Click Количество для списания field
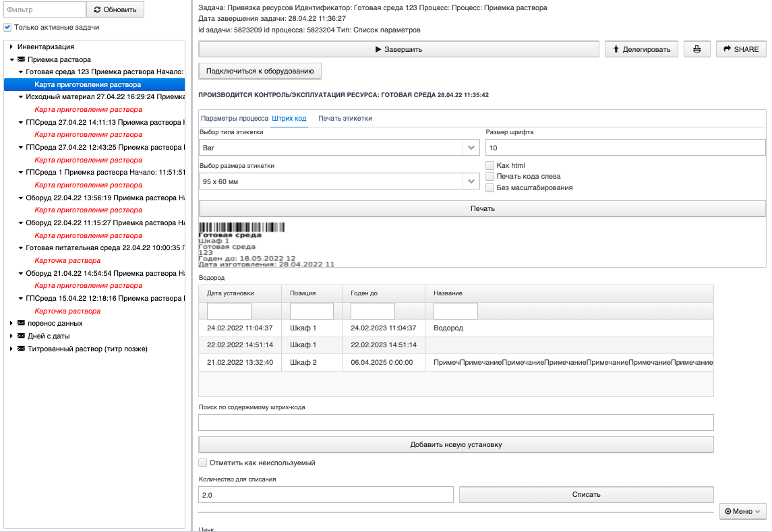The image size is (772, 532). coord(326,495)
